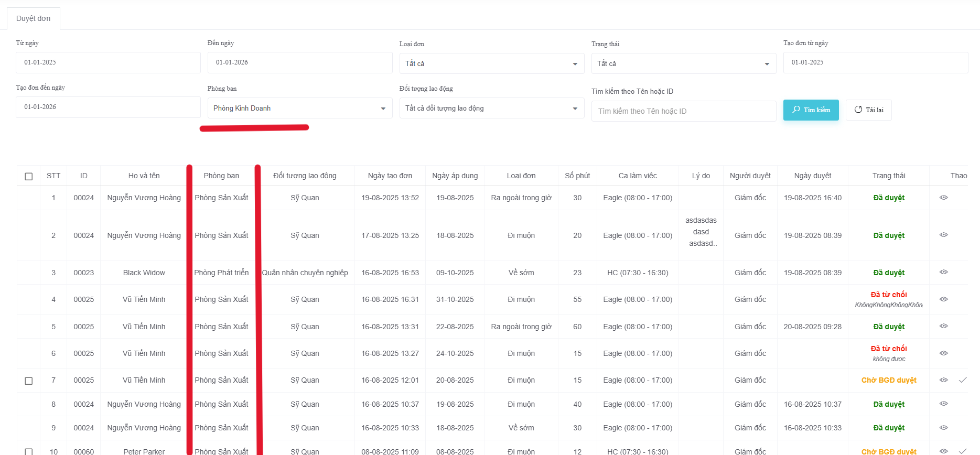This screenshot has height=455, width=980.
Task: Approve row 7 using the checkmark icon
Action: pyautogui.click(x=963, y=380)
